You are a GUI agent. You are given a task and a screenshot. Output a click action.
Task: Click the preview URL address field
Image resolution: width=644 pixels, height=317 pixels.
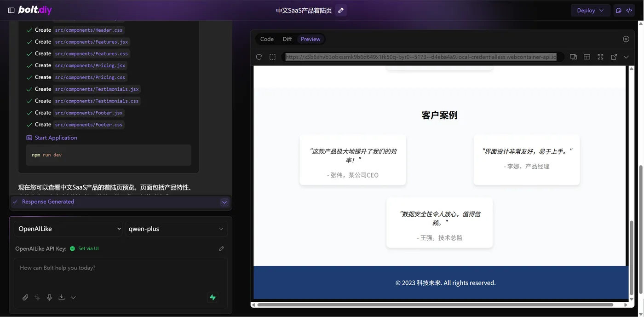[421, 57]
